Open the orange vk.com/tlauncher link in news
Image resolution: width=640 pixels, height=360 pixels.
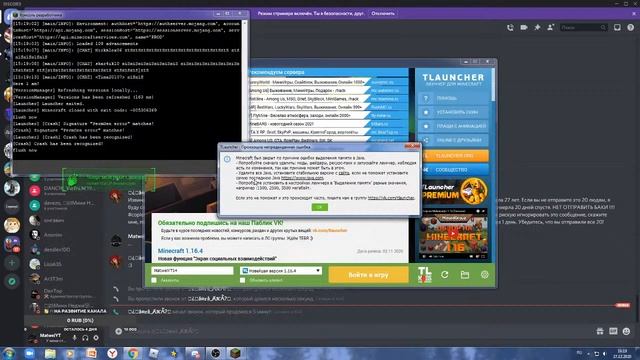click(329, 231)
